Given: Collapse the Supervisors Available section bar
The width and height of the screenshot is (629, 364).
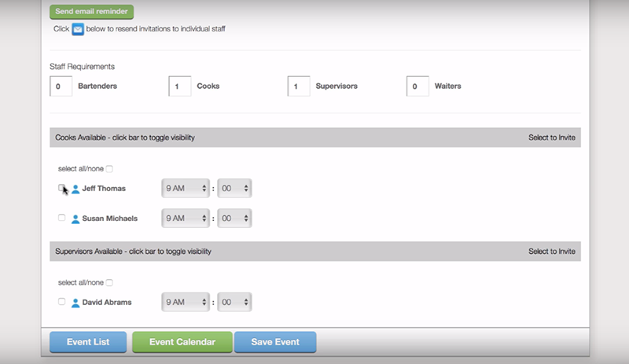Looking at the screenshot, I should click(314, 252).
